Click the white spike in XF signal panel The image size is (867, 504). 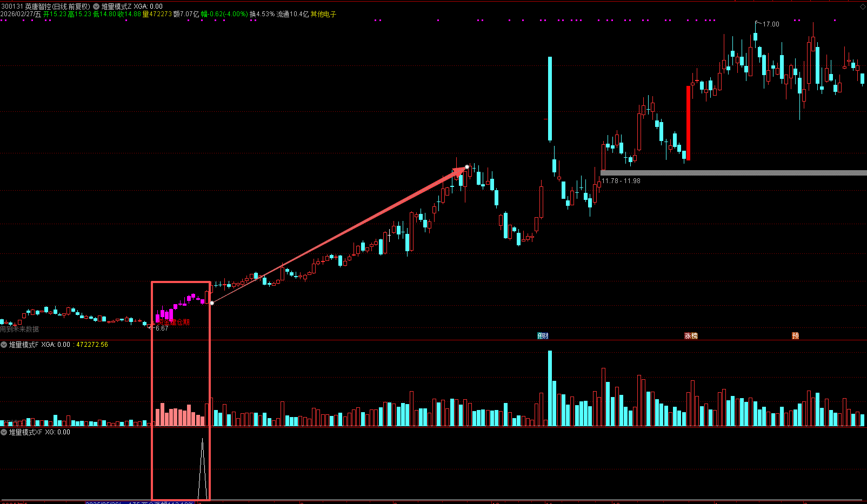click(x=203, y=470)
